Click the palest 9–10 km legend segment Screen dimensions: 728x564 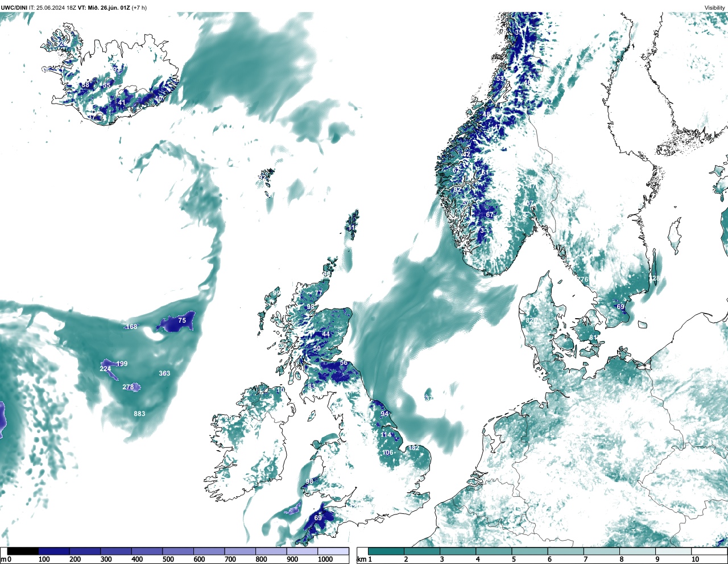pos(674,551)
